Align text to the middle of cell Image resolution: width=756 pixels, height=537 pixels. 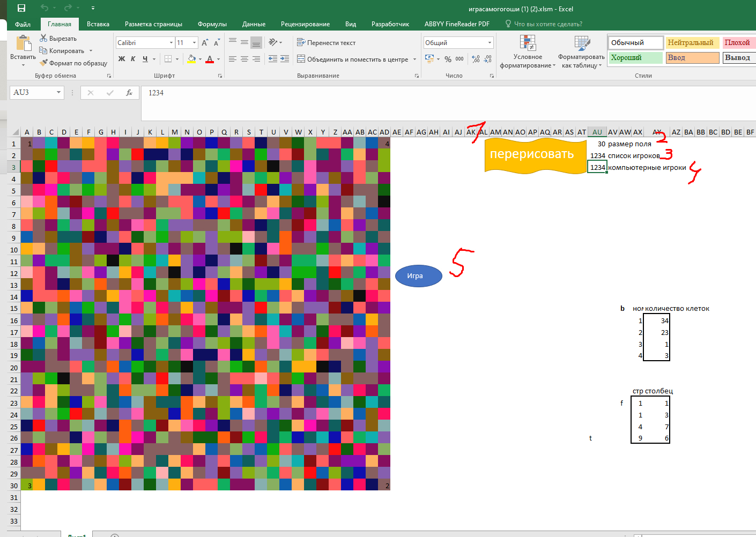244,42
